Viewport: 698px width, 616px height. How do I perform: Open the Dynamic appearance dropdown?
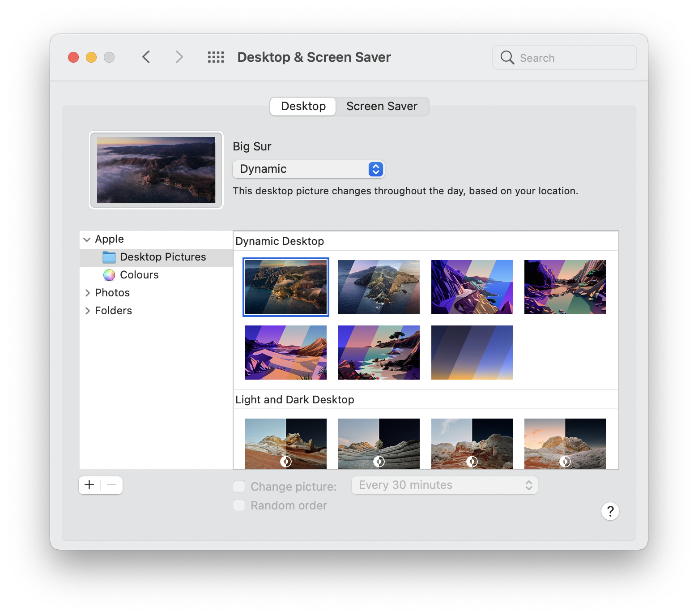[x=308, y=169]
